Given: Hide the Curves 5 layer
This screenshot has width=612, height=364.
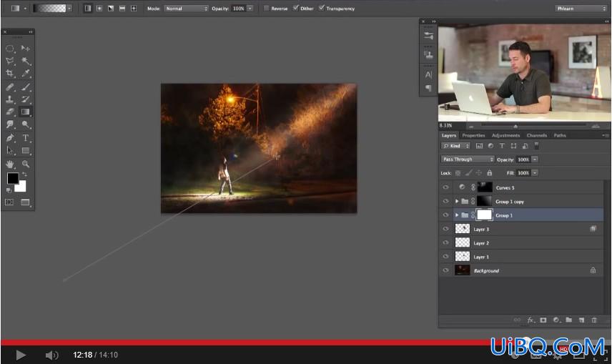Looking at the screenshot, I should click(x=445, y=187).
